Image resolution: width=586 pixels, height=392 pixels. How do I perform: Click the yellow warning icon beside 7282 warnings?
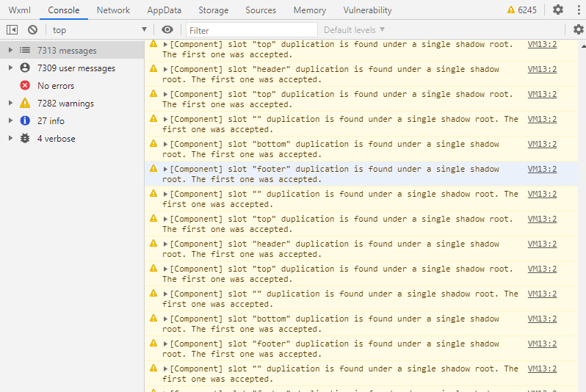(x=25, y=103)
